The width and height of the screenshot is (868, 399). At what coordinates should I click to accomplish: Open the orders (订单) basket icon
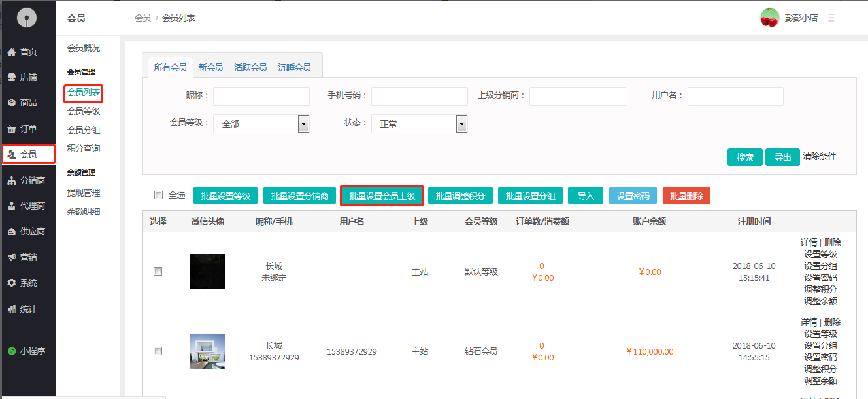click(x=11, y=129)
